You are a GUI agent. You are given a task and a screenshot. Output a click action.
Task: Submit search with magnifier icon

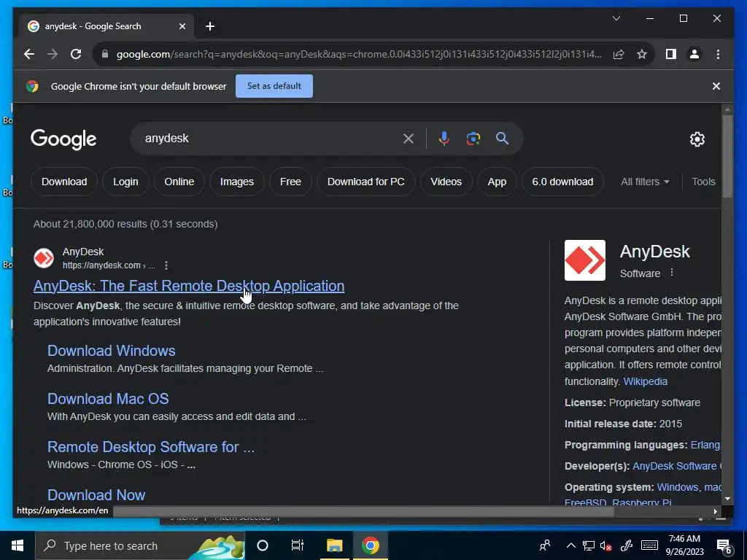tap(502, 139)
